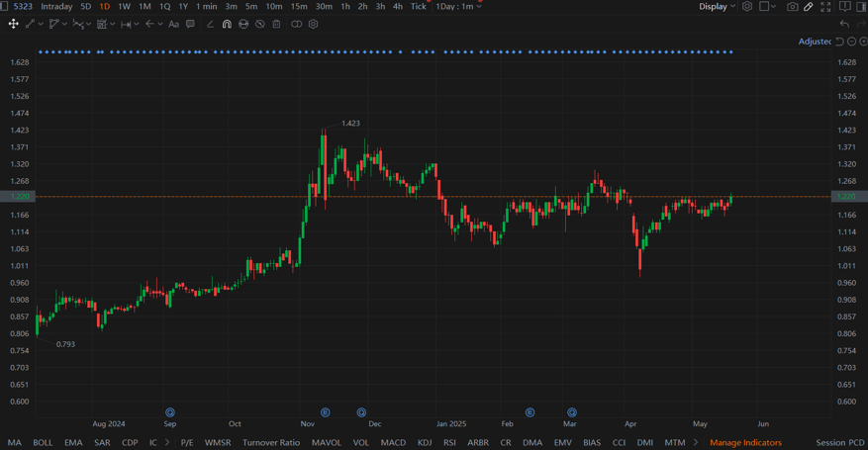
Task: Click the November E earnings marker
Action: click(326, 412)
